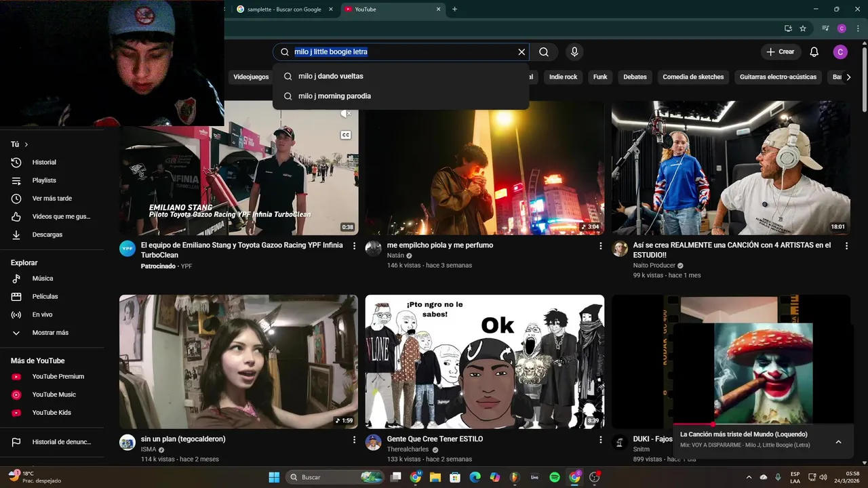Filter by Funk chip
Viewport: 868px width, 488px height.
[x=600, y=77]
